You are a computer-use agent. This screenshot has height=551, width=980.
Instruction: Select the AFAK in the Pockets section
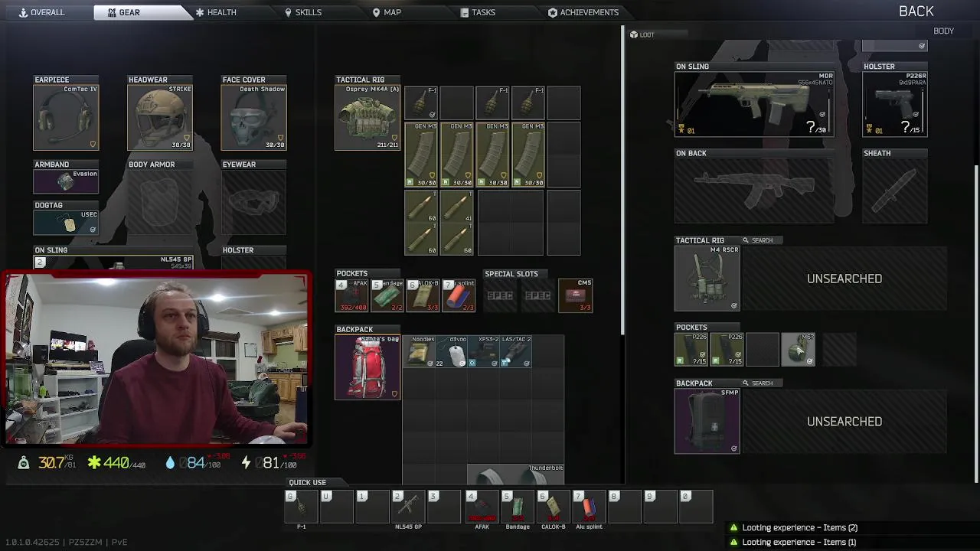pos(351,295)
